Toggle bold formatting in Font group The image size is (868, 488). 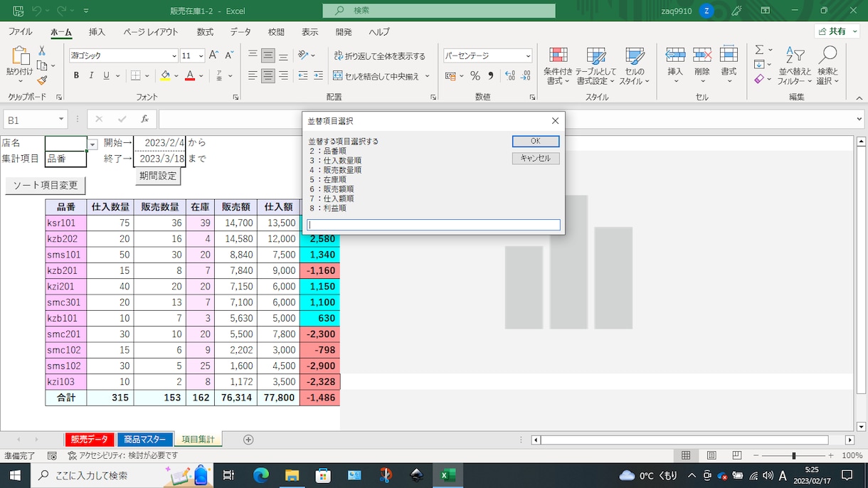76,76
